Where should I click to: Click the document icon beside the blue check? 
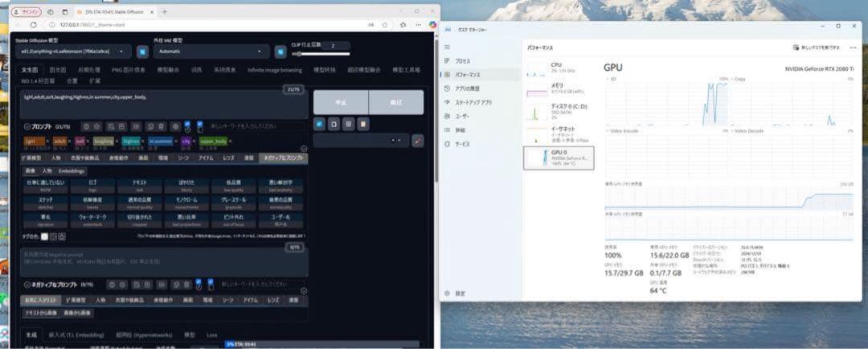[x=334, y=124]
